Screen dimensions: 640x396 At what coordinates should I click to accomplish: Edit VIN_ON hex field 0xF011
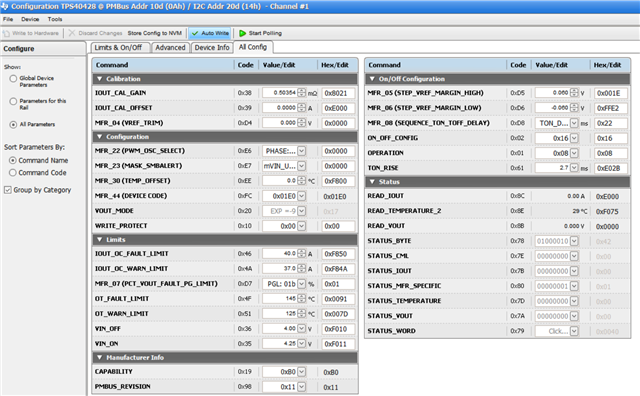tap(338, 344)
